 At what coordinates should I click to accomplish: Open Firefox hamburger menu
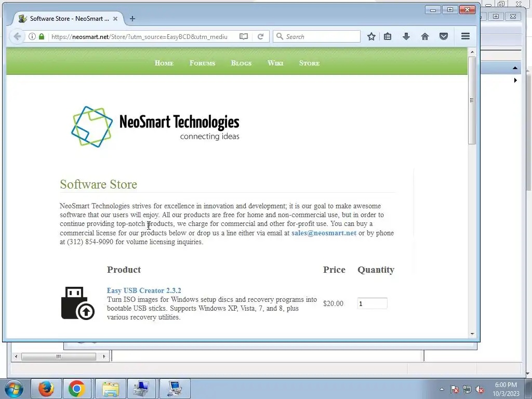[465, 36]
